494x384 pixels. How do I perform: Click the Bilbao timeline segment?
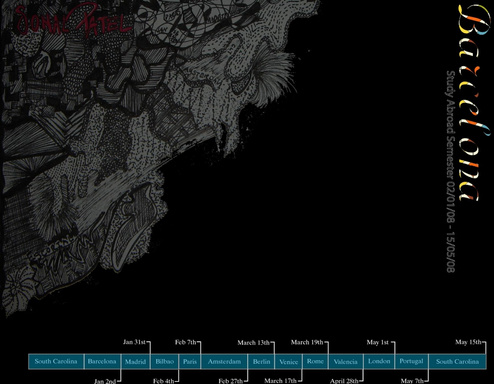165,361
